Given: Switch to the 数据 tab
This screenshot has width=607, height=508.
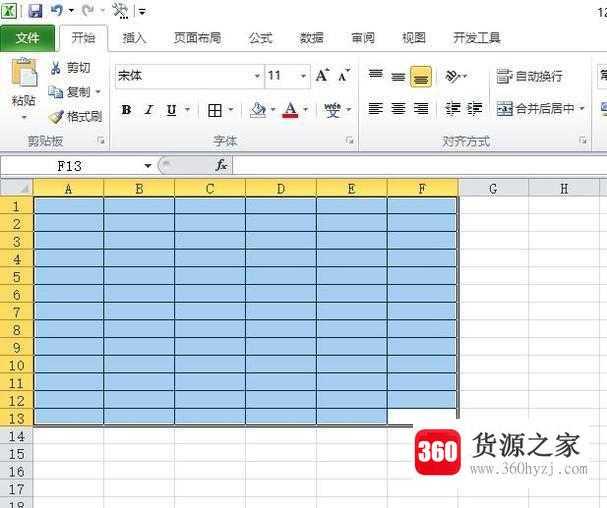Looking at the screenshot, I should 312,38.
